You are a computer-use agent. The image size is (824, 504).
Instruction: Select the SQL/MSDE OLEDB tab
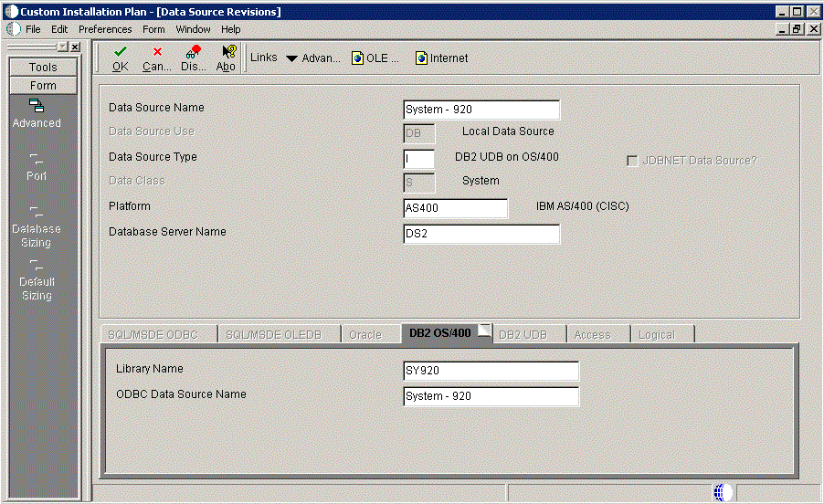click(x=279, y=334)
